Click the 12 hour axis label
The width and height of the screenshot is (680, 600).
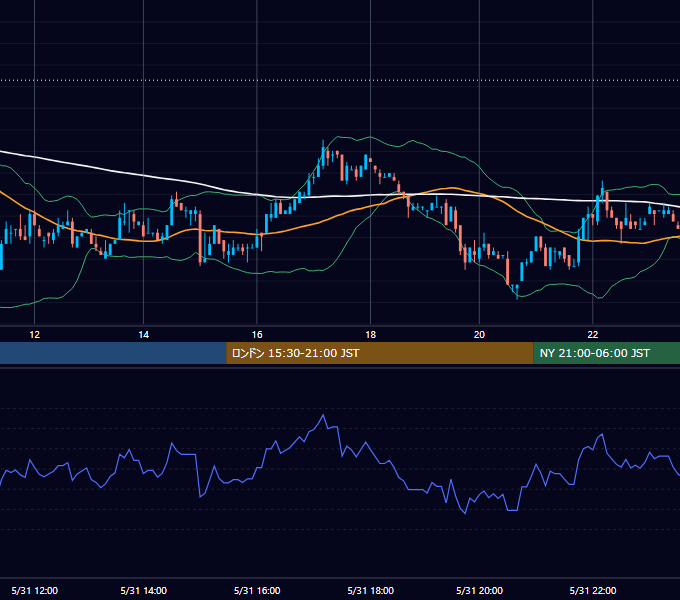[x=34, y=335]
